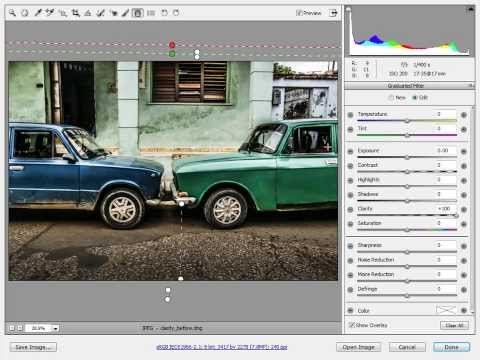Viewport: 480px width, 360px height.
Task: Click the red graduated filter pin
Action: 172,45
